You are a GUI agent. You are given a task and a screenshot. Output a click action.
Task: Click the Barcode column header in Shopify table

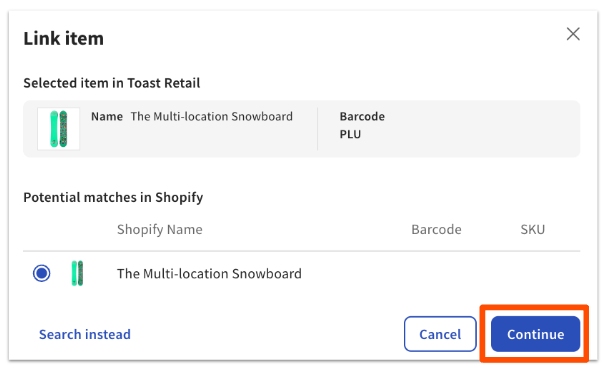[x=436, y=229]
